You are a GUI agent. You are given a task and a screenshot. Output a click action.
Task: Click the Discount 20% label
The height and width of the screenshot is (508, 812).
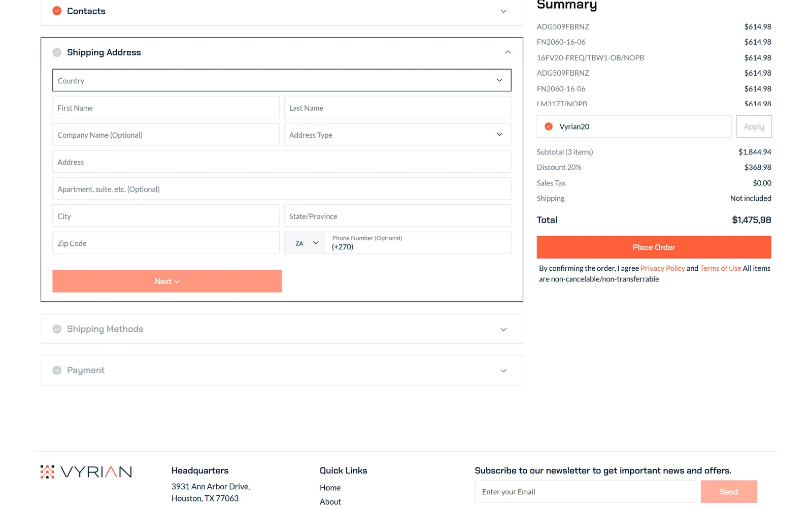click(x=559, y=167)
